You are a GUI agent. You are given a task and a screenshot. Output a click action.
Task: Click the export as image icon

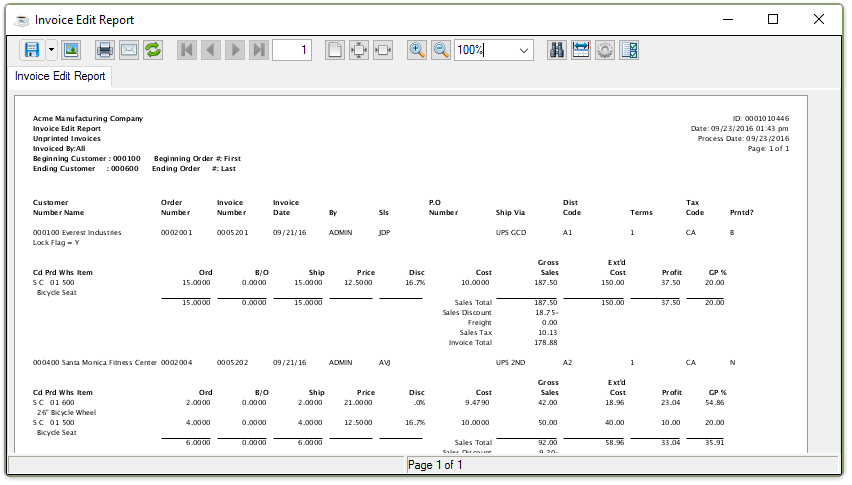point(70,50)
